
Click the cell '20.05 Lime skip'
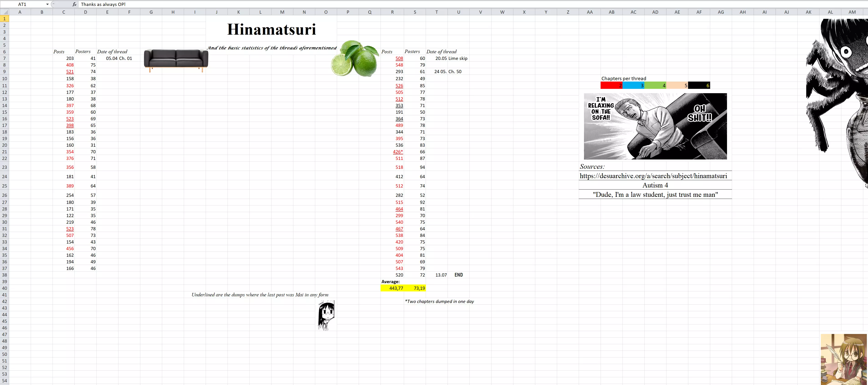tap(451, 58)
